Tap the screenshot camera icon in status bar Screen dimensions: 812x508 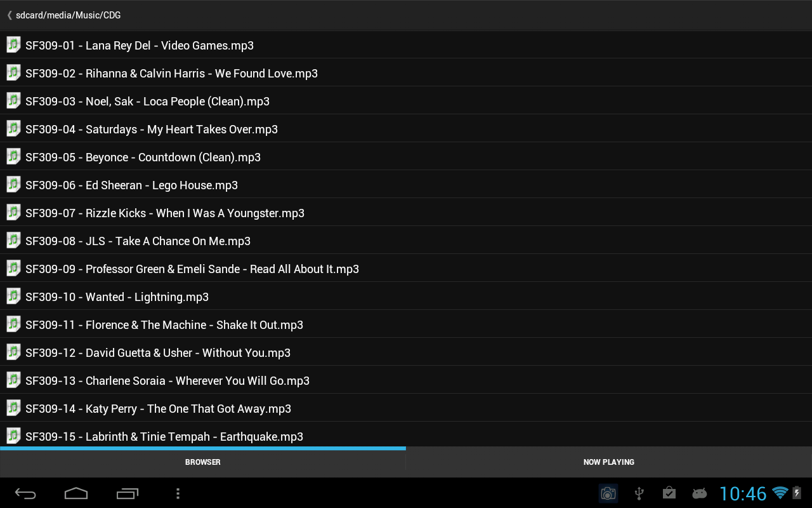(x=608, y=493)
